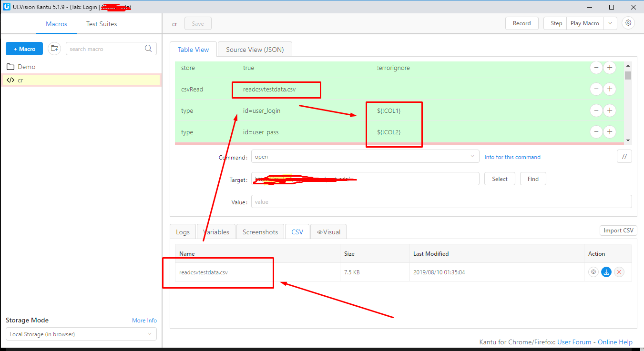
Task: Focus the search macro input field
Action: [105, 49]
